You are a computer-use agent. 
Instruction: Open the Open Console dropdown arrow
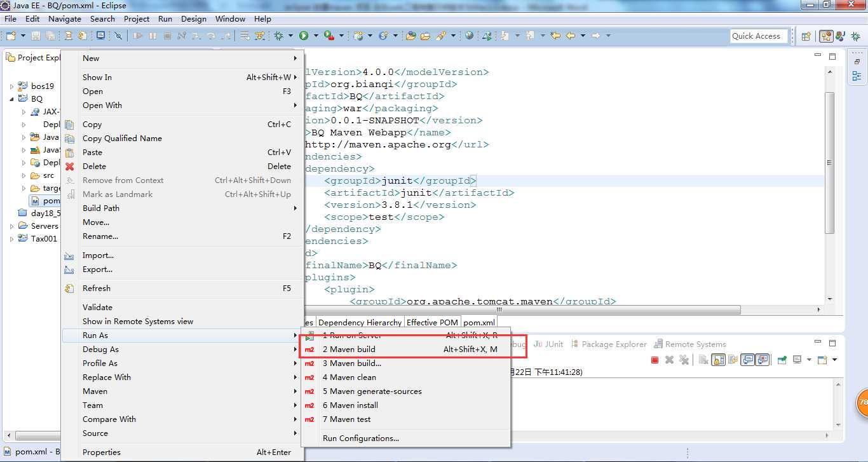coord(834,360)
